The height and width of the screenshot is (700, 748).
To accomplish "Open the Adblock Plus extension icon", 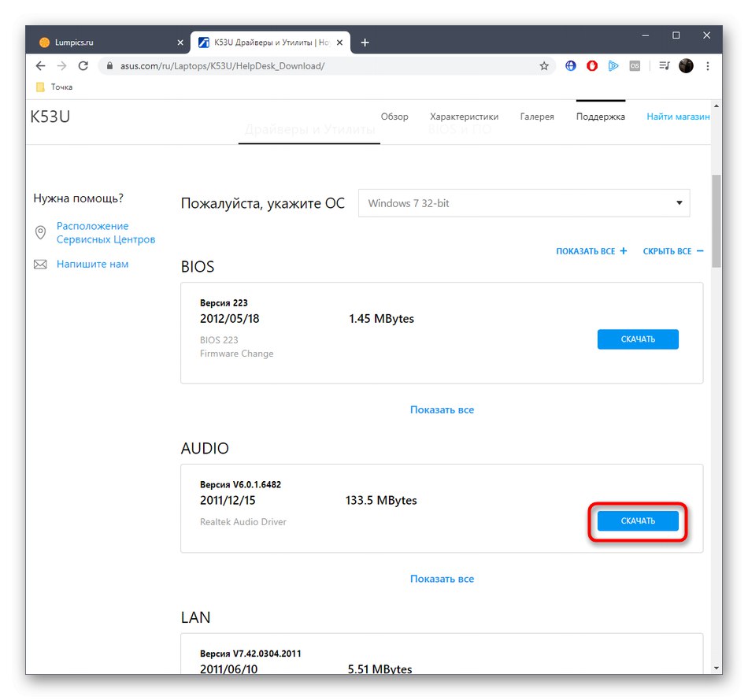I will [x=591, y=65].
